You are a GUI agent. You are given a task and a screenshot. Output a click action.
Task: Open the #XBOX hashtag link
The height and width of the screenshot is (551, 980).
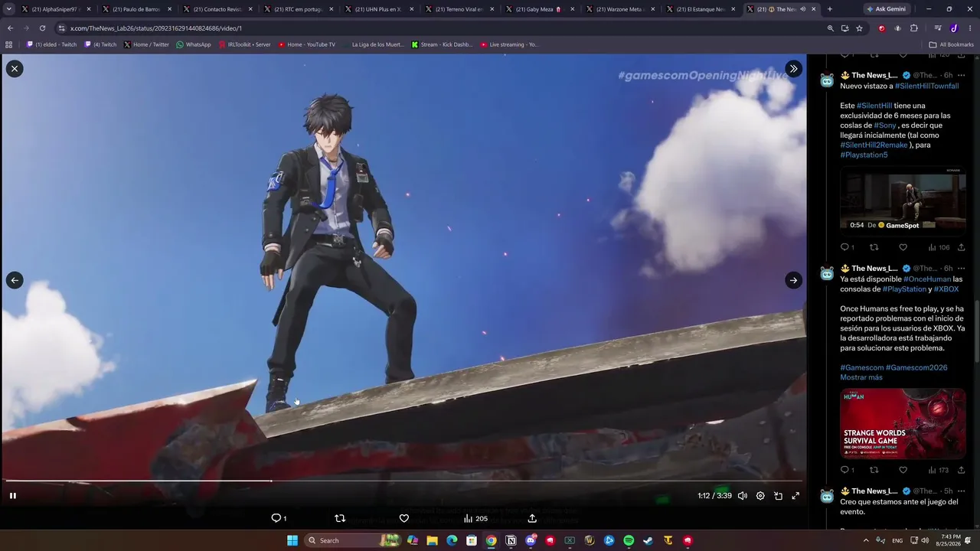946,289
